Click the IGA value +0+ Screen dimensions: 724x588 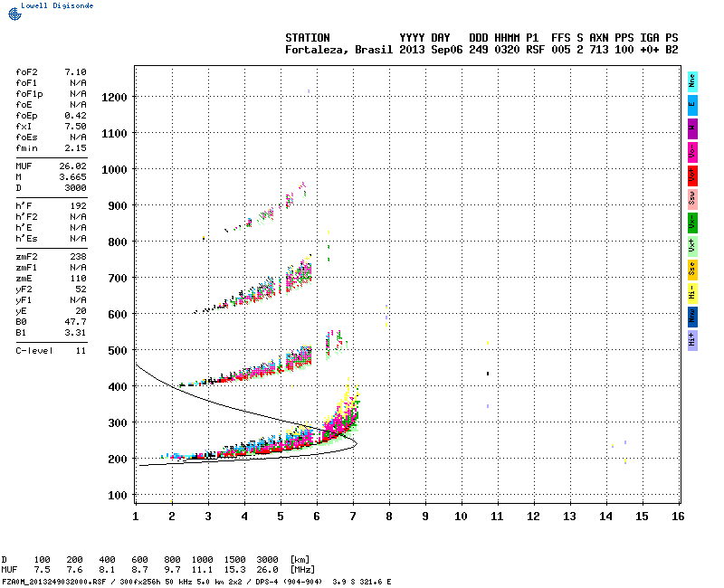pyautogui.click(x=649, y=50)
